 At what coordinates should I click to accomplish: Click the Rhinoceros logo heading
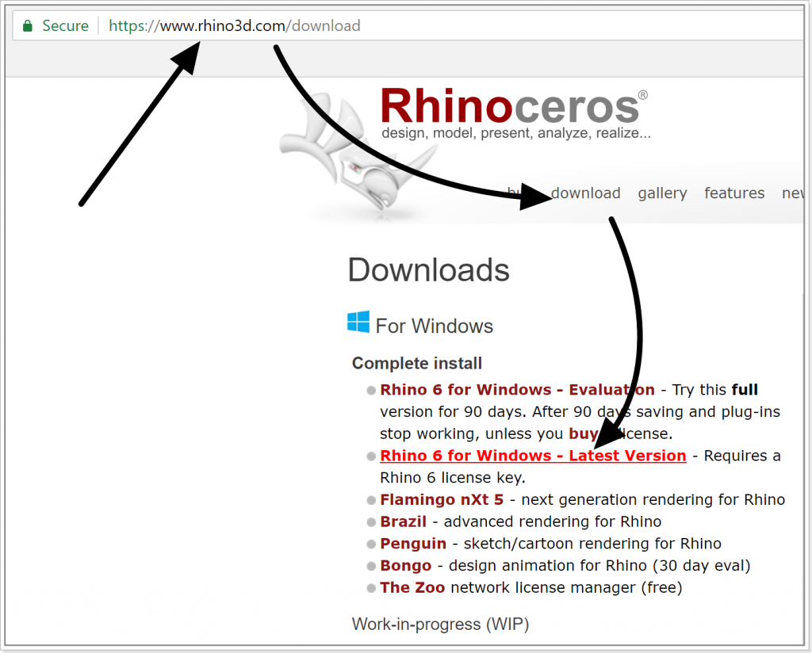[514, 106]
